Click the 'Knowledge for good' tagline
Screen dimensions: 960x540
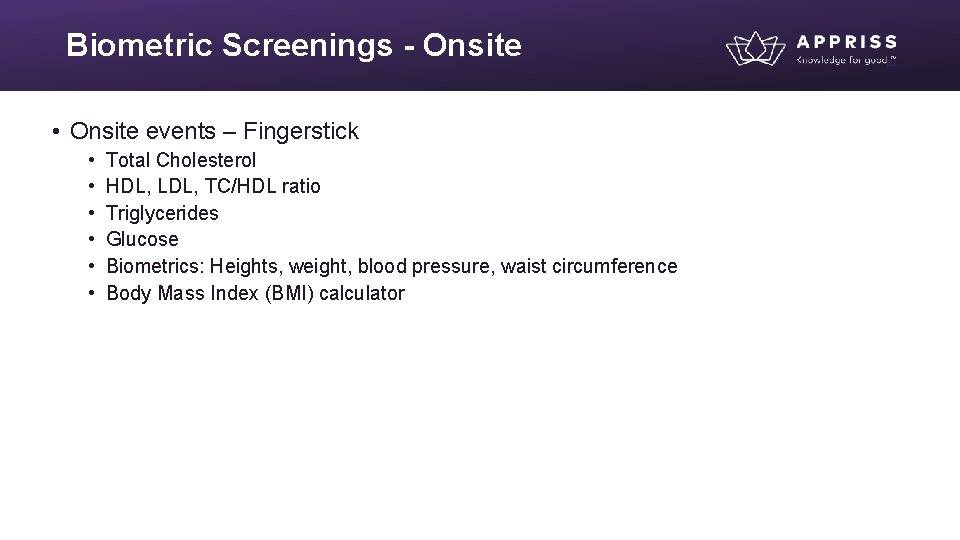point(846,60)
